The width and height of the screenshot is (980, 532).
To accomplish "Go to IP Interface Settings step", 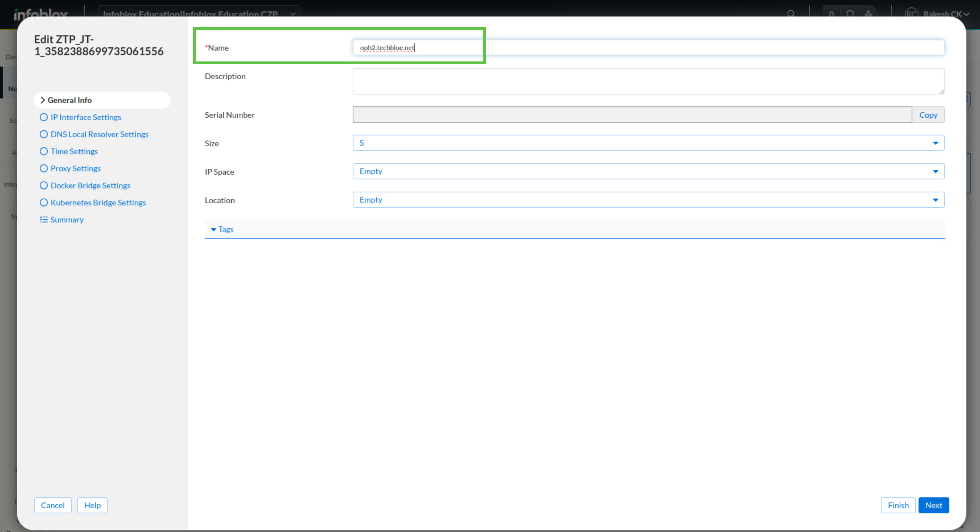I will [86, 117].
